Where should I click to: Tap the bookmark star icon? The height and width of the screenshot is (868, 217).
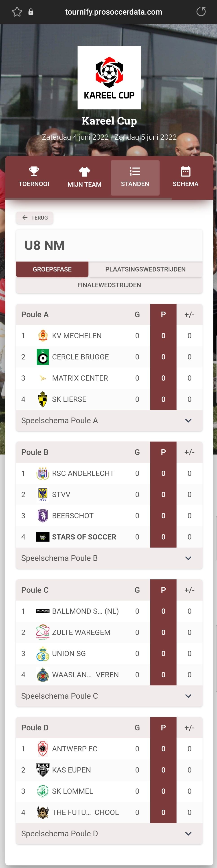tap(17, 12)
